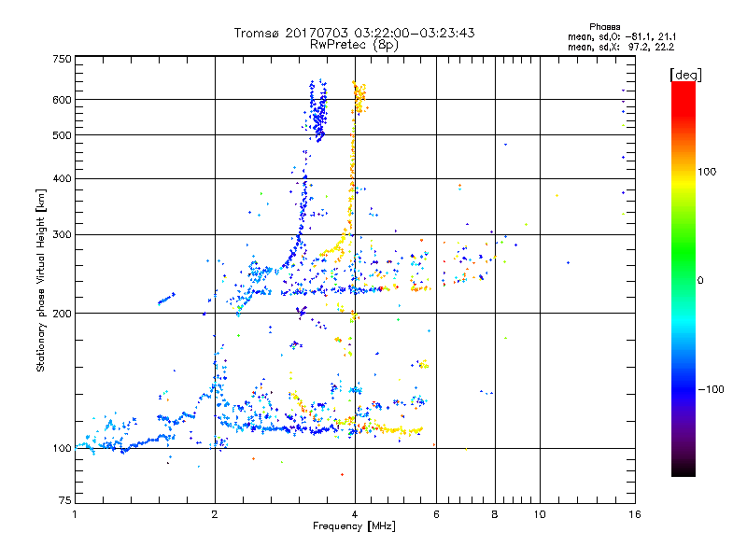Click the colorbar tick label '-100'

(711, 389)
